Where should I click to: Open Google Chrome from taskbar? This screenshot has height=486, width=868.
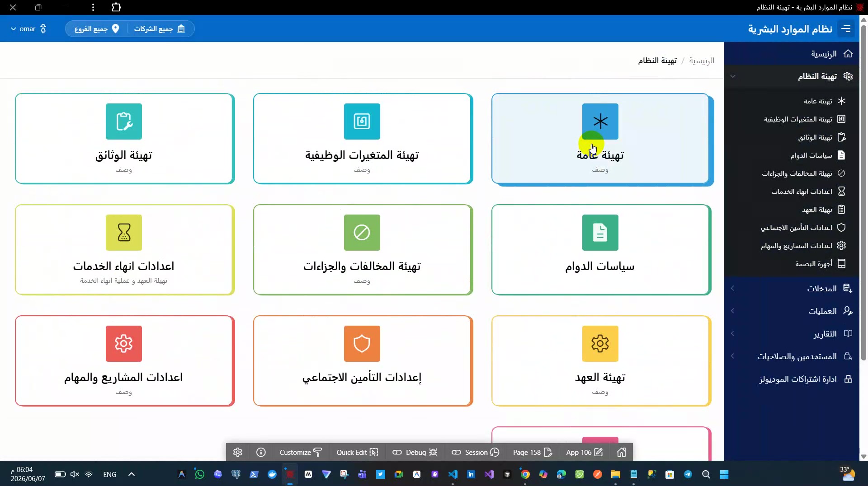[525, 474]
